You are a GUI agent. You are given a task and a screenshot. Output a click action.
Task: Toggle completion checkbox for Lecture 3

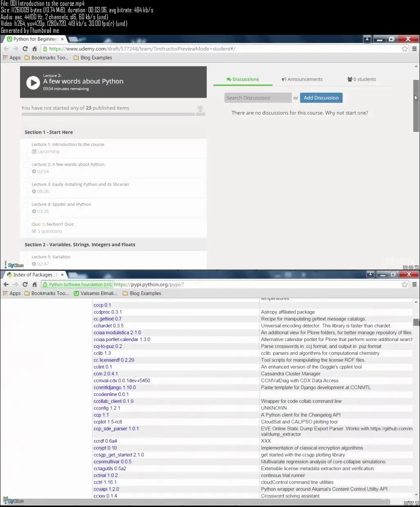coord(26,184)
